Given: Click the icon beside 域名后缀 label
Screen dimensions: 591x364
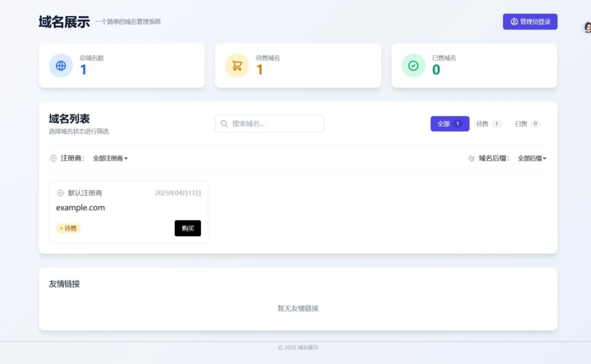Looking at the screenshot, I should tap(471, 158).
